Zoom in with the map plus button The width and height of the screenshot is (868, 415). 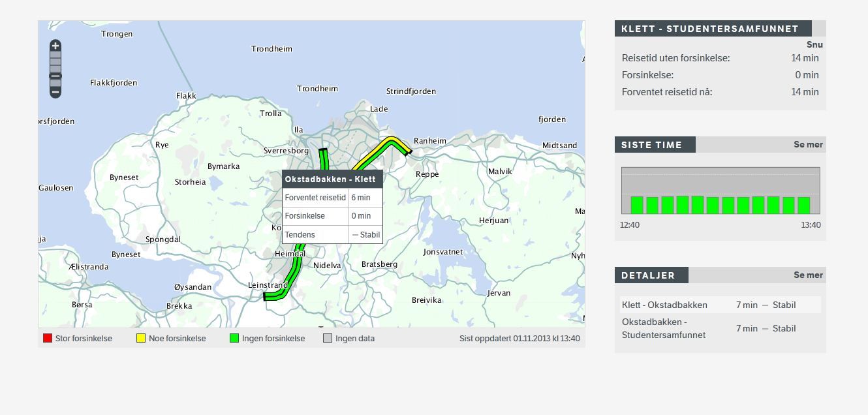coord(55,46)
